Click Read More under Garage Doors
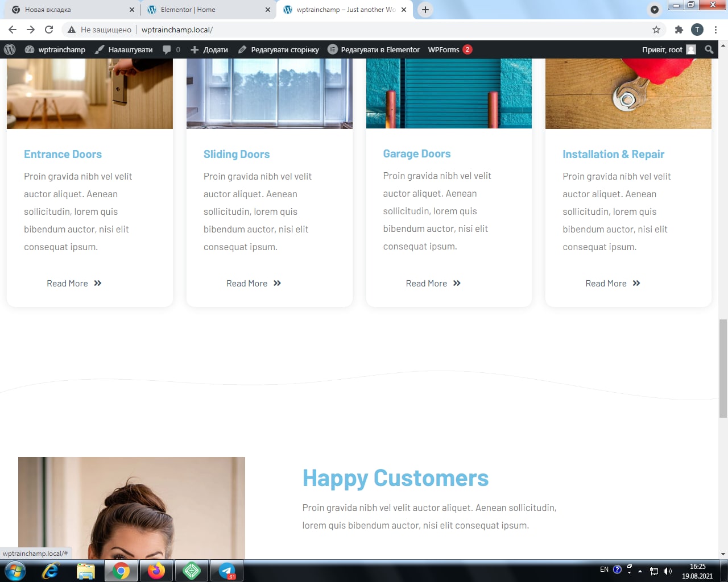 433,283
